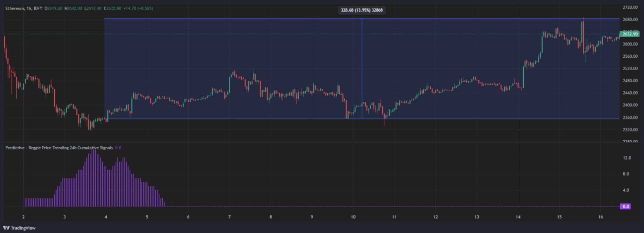
Task: Click day 16 on the time axis
Action: coord(600,217)
